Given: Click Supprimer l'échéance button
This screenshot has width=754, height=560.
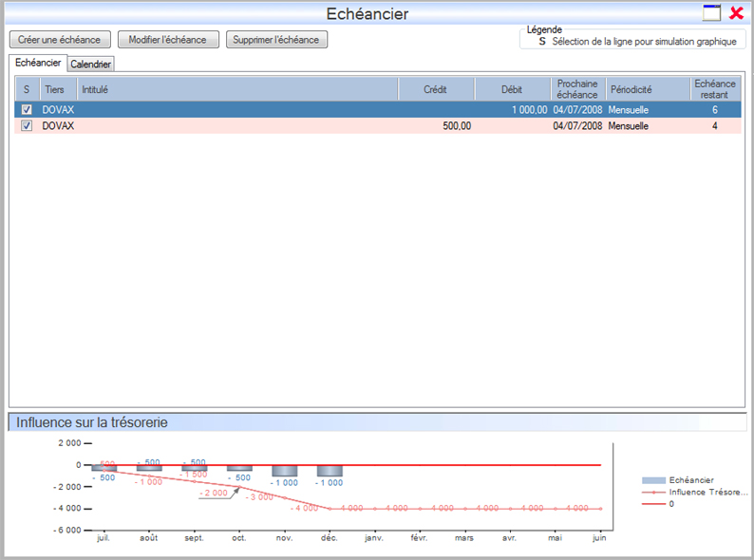Looking at the screenshot, I should click(276, 40).
